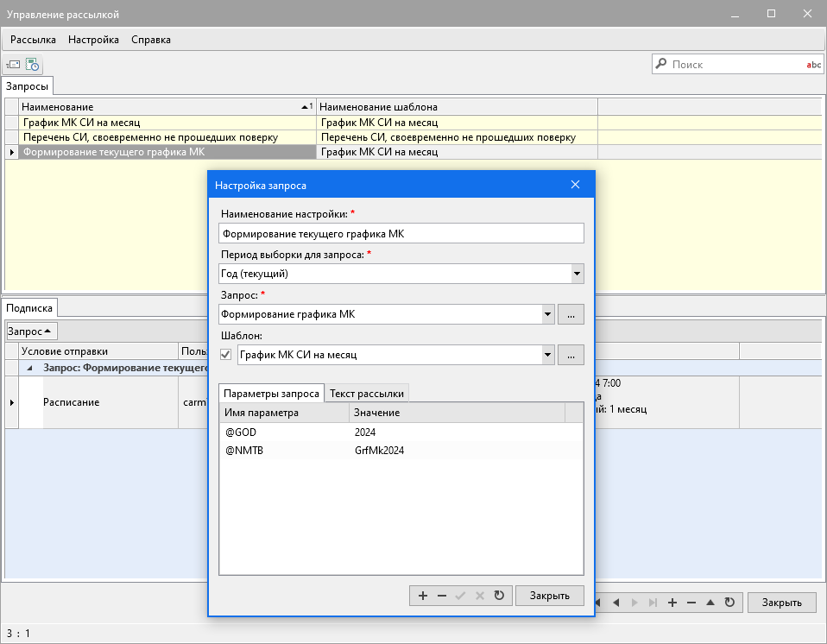This screenshot has width=827, height=644.
Task: Close the Настройка запроса dialog with X
Action: click(576, 185)
